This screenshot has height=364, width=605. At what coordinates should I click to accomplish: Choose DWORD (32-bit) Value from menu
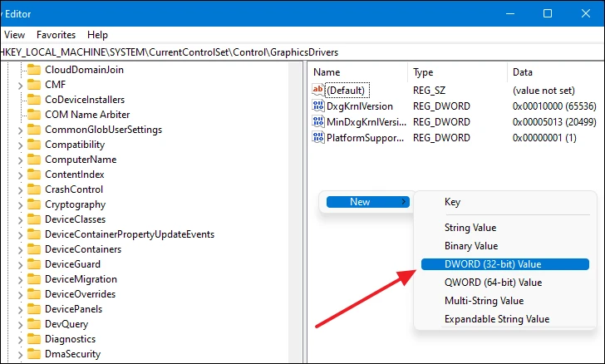(x=494, y=264)
